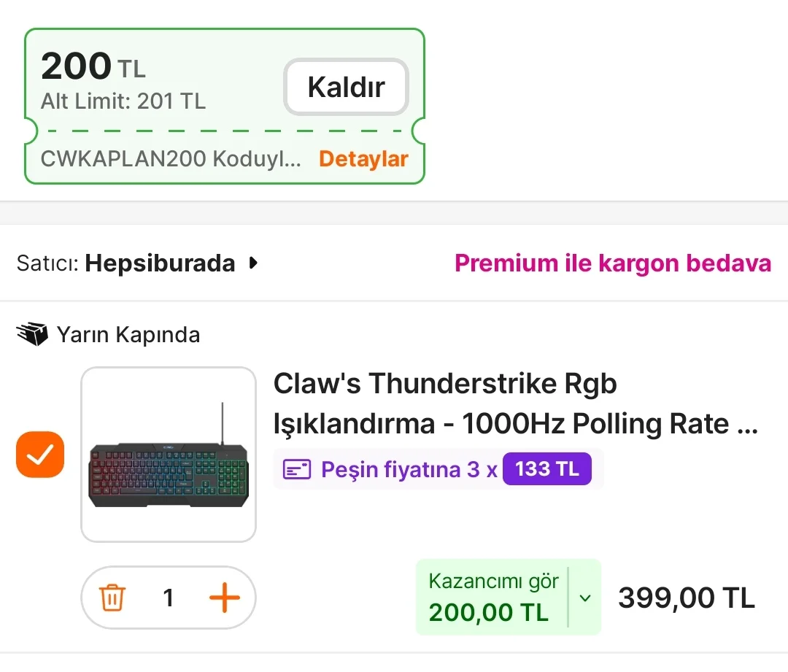Click the Yarın Kapında delivery box icon

click(32, 335)
